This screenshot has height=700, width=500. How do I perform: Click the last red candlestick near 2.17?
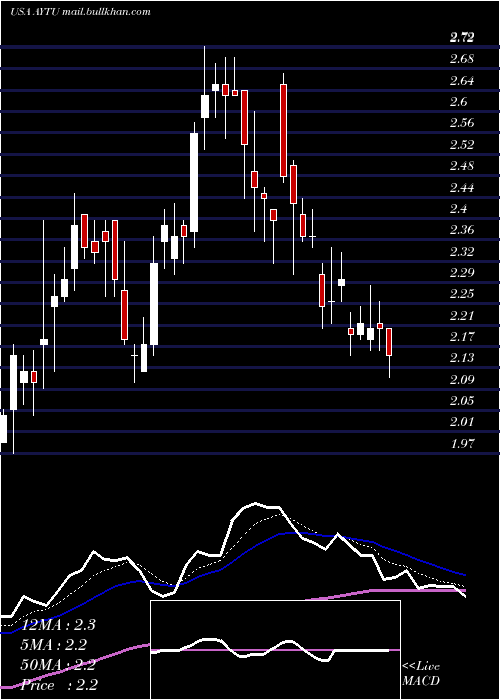[389, 342]
